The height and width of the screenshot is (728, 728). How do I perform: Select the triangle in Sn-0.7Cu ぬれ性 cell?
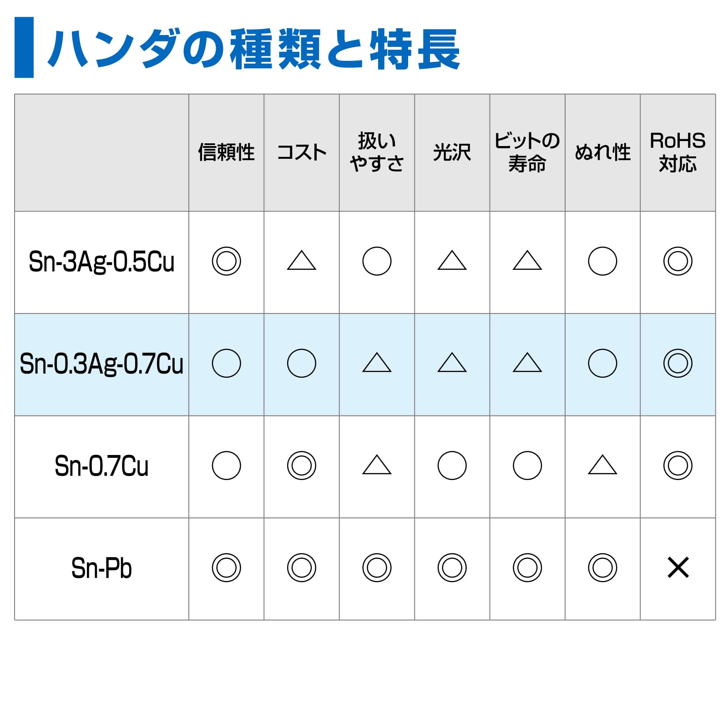pyautogui.click(x=602, y=465)
